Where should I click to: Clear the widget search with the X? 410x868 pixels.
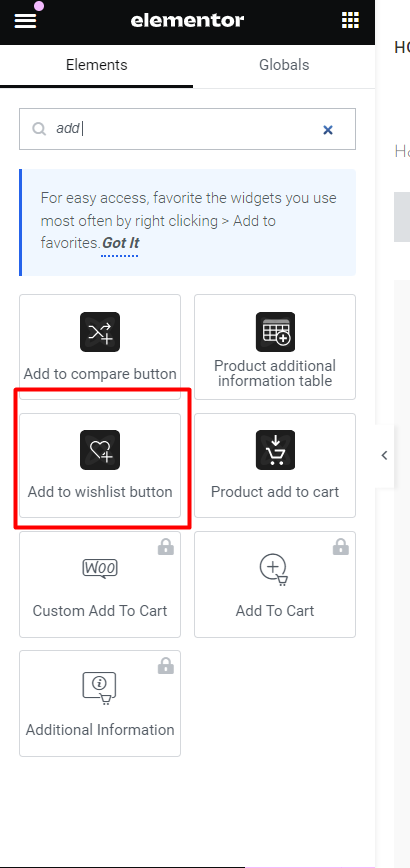[x=328, y=130]
